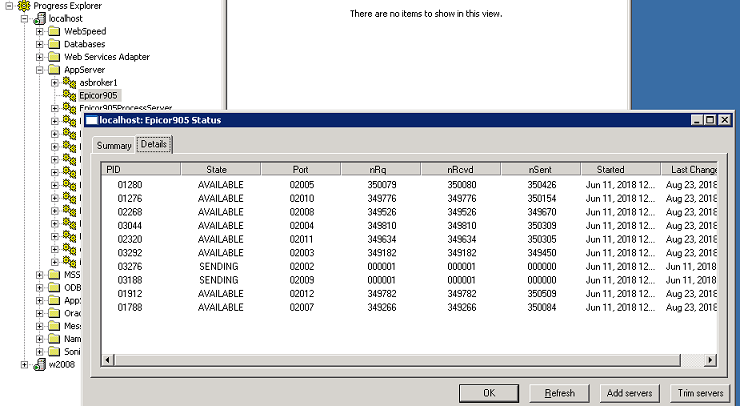Select the SENDING row with PID 03276
The image size is (740, 406).
[x=410, y=267]
